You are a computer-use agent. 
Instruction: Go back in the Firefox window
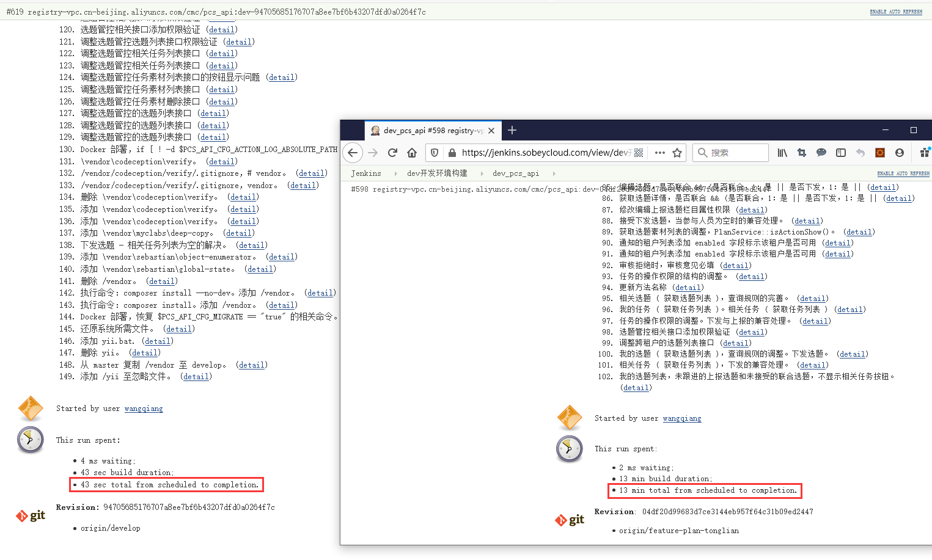[x=353, y=153]
